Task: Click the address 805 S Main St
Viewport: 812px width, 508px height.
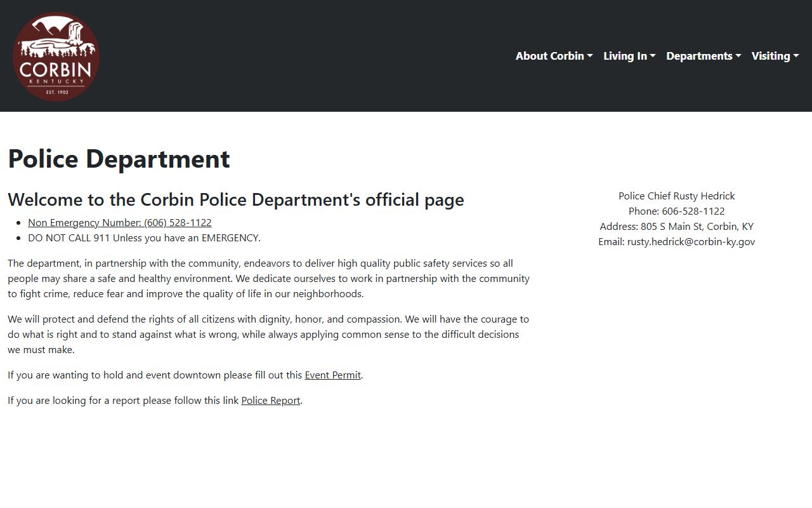Action: point(677,226)
